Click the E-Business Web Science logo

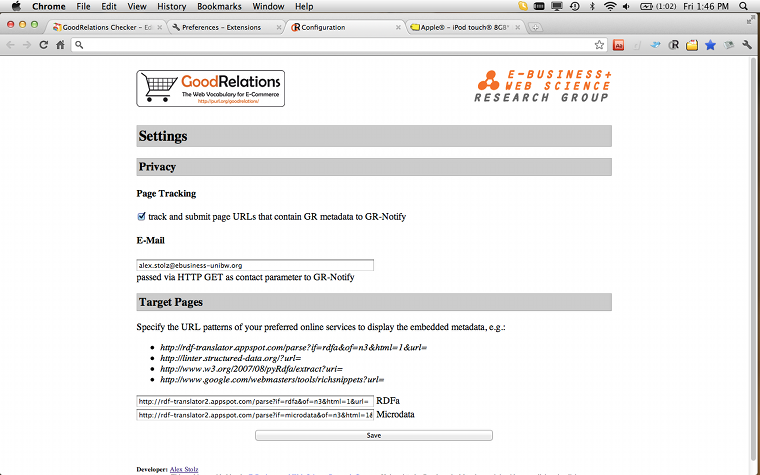[x=542, y=86]
